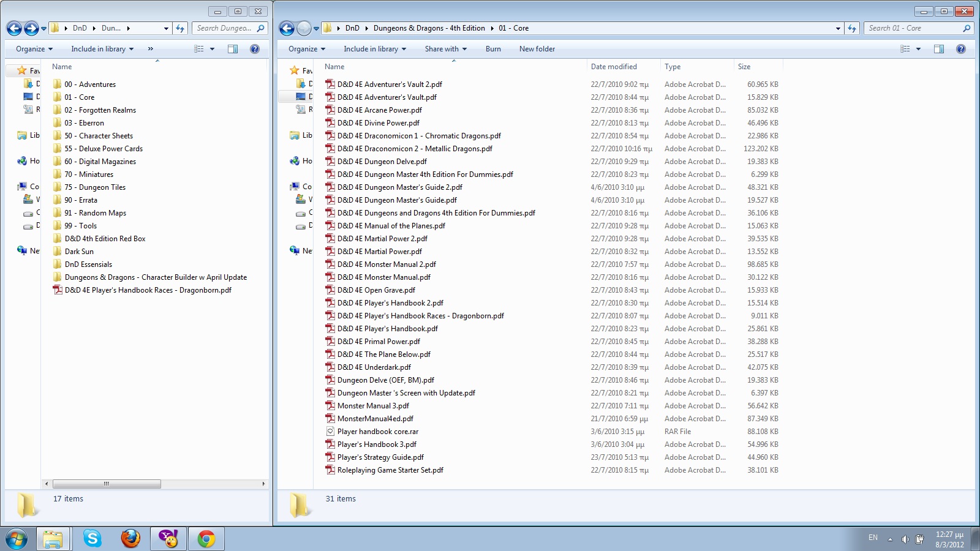Open recent pages dropdown in right window
The height and width of the screenshot is (551, 980).
point(317,28)
